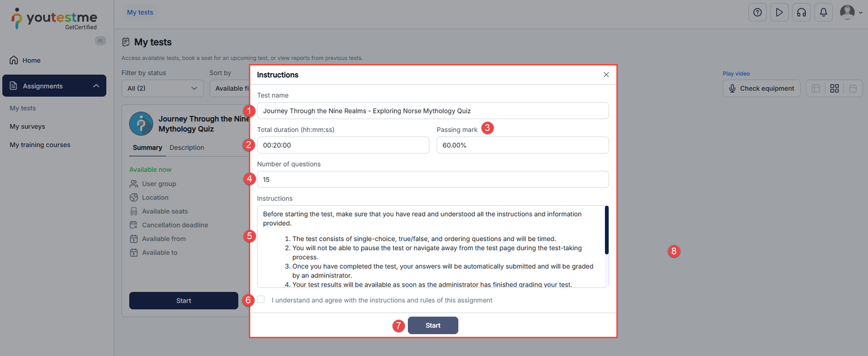Open the play video icon in header
The width and height of the screenshot is (868, 356).
[x=779, y=12]
